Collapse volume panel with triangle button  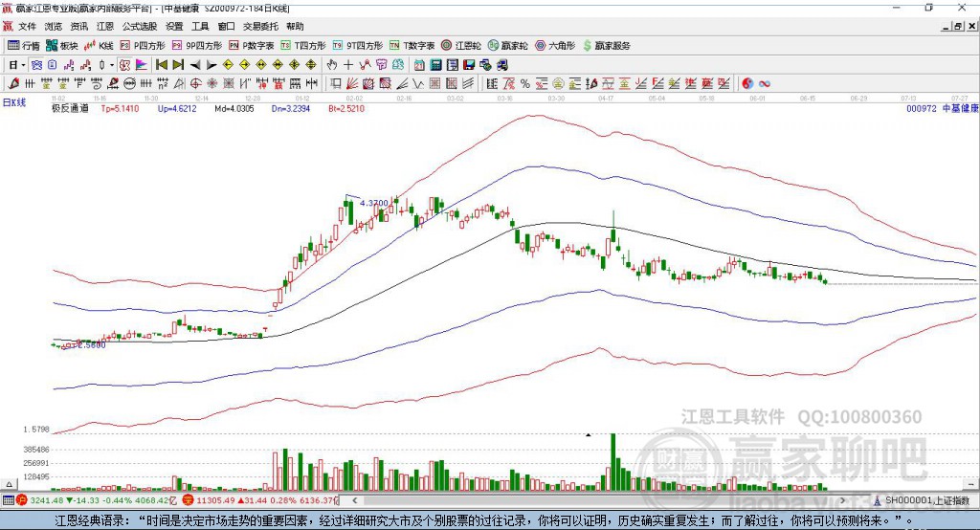pyautogui.click(x=9, y=484)
